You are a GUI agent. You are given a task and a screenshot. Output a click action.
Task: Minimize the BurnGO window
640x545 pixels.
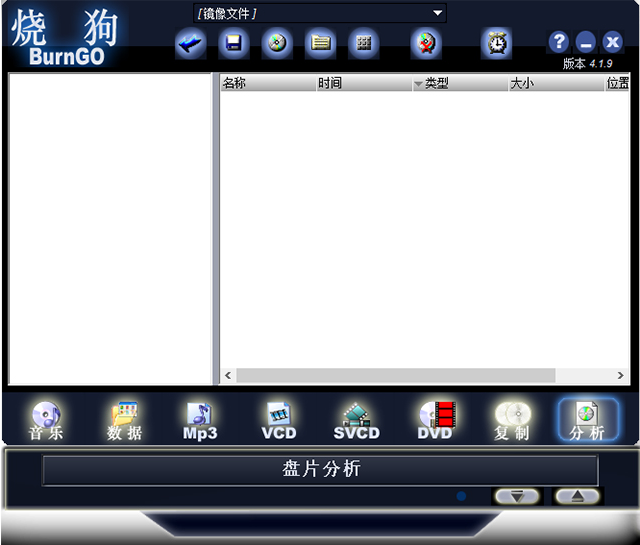(586, 42)
